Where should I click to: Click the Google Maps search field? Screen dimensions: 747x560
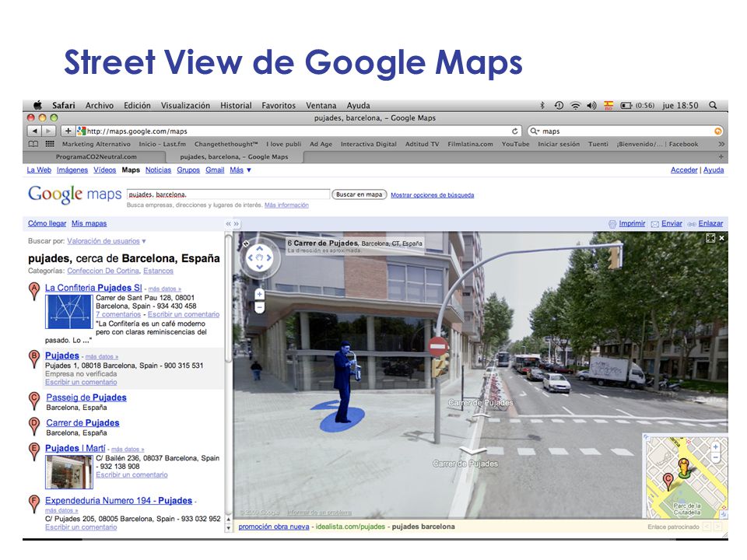[228, 194]
